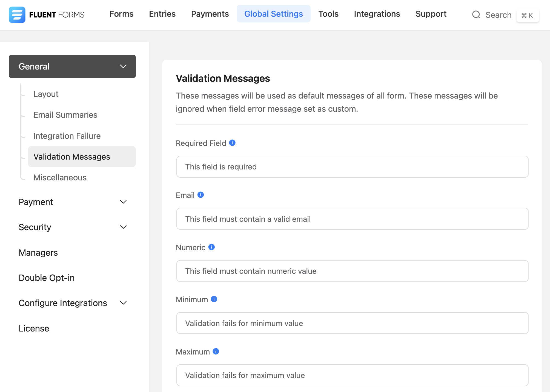Click the search magnifier icon
The image size is (550, 392).
(x=476, y=15)
